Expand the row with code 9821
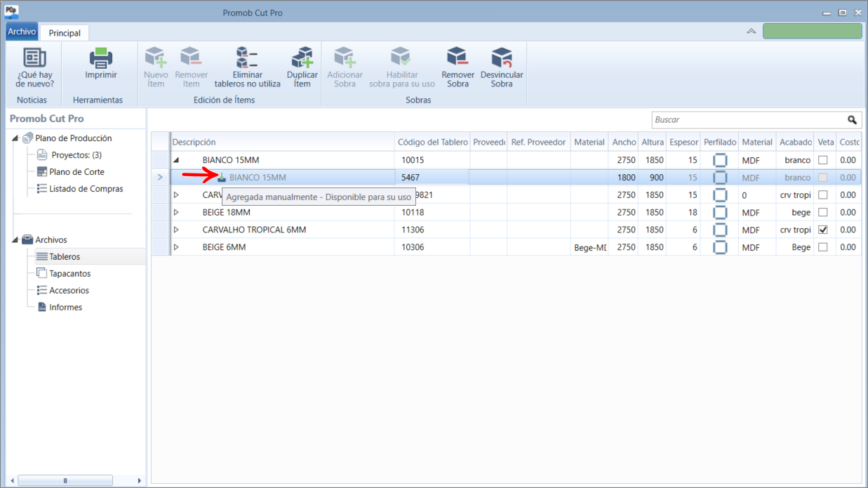 coord(176,195)
